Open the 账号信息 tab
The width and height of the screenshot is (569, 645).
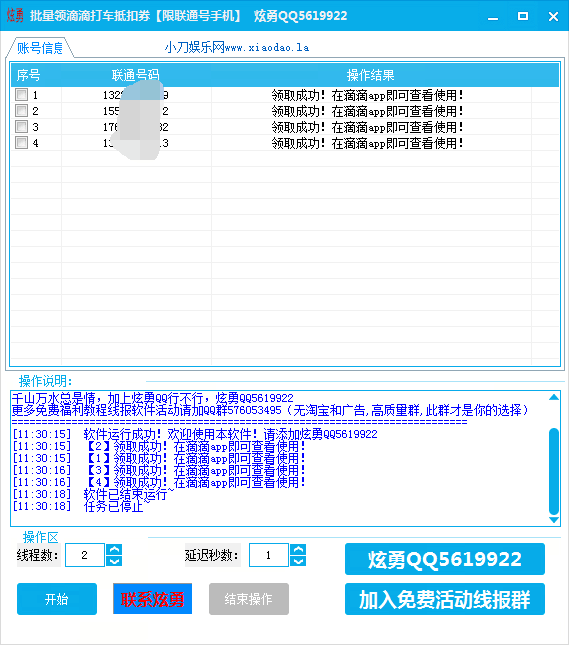click(40, 48)
